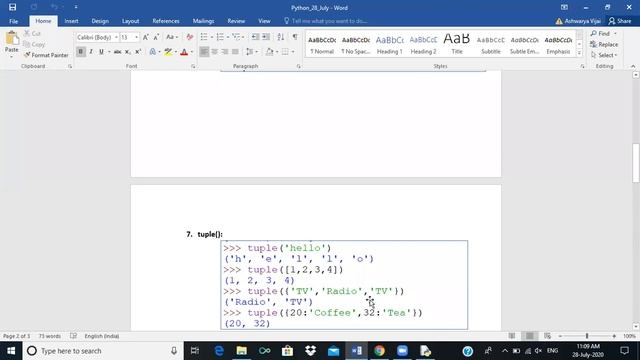Toggle Underline formatting

click(101, 52)
